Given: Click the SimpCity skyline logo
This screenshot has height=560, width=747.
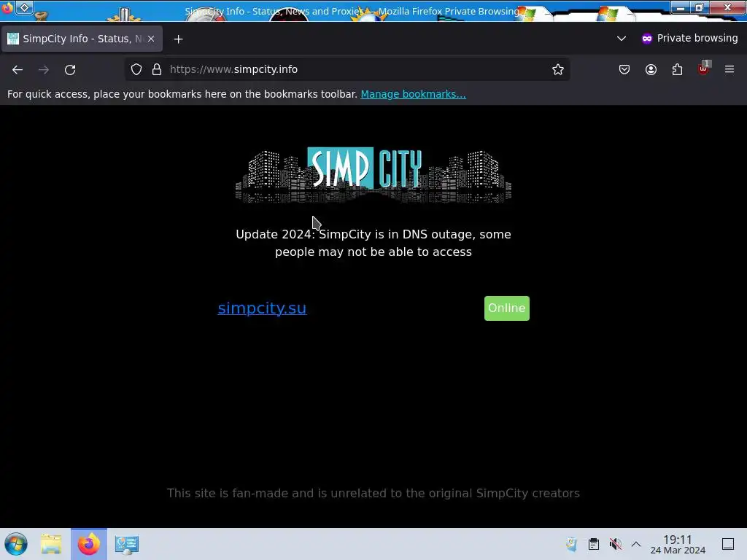Looking at the screenshot, I should coord(373,175).
